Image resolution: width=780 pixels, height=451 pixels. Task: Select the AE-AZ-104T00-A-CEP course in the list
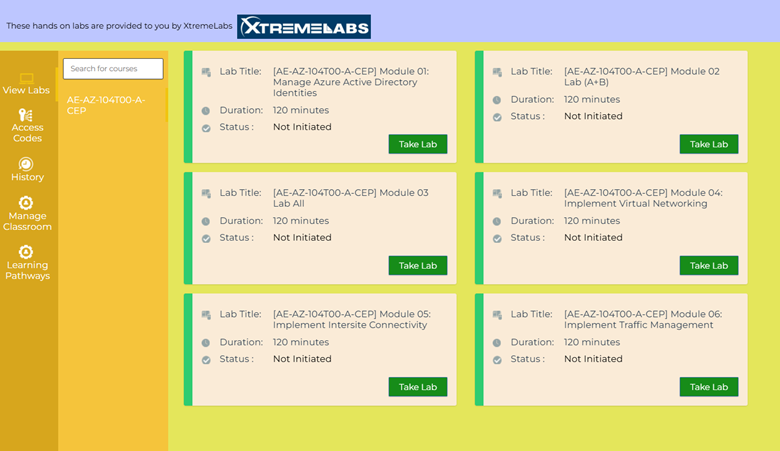106,105
